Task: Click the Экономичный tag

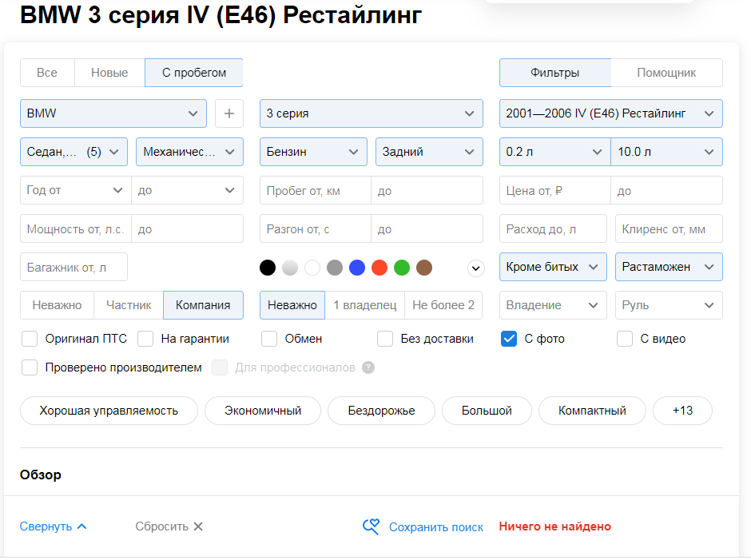Action: point(263,411)
